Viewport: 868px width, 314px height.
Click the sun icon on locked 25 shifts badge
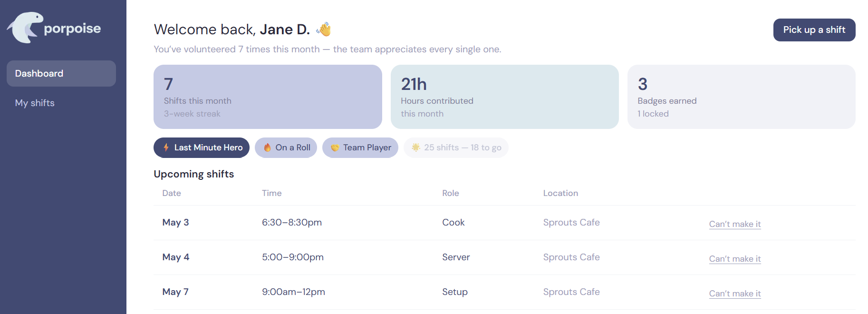tap(416, 147)
